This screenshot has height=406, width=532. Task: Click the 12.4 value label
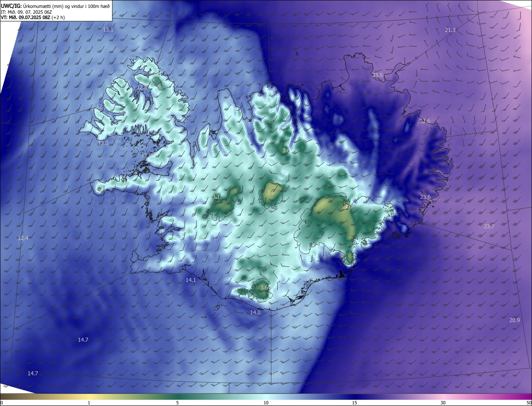pyautogui.click(x=23, y=238)
